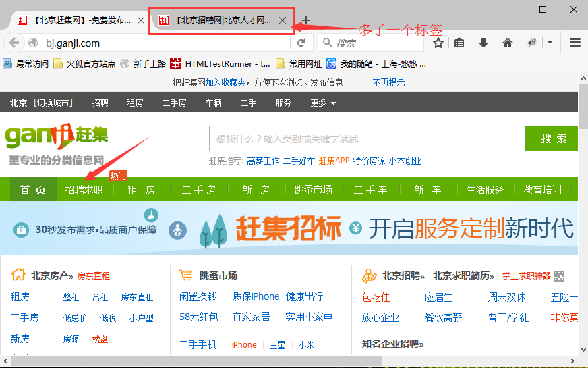This screenshot has width=588, height=368.
Task: Select 跳蚤市场 in green nav bar
Action: click(x=314, y=190)
